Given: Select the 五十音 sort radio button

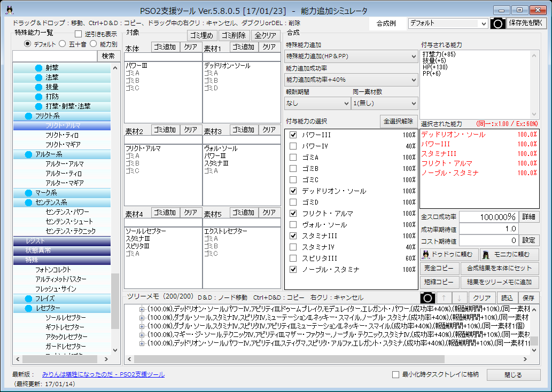Looking at the screenshot, I should point(63,44).
